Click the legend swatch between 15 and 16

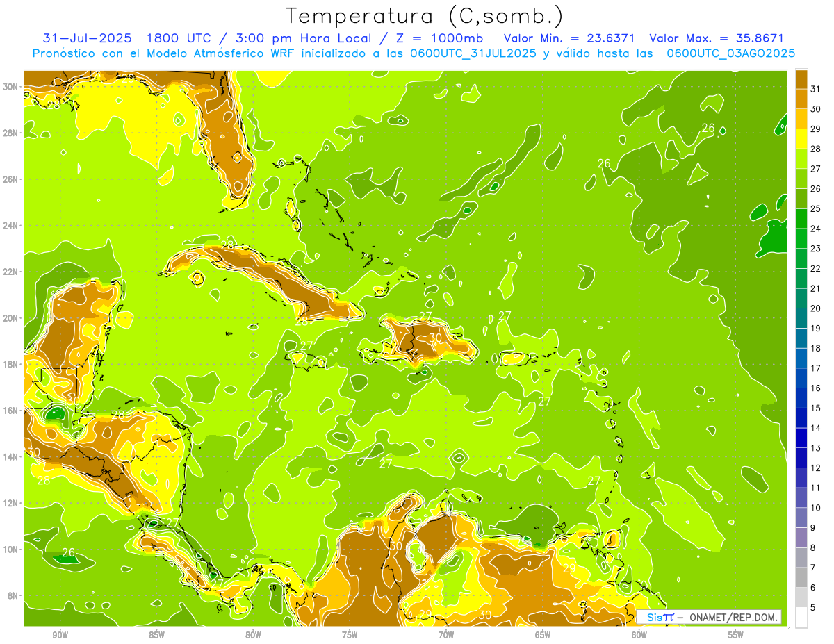(x=801, y=398)
